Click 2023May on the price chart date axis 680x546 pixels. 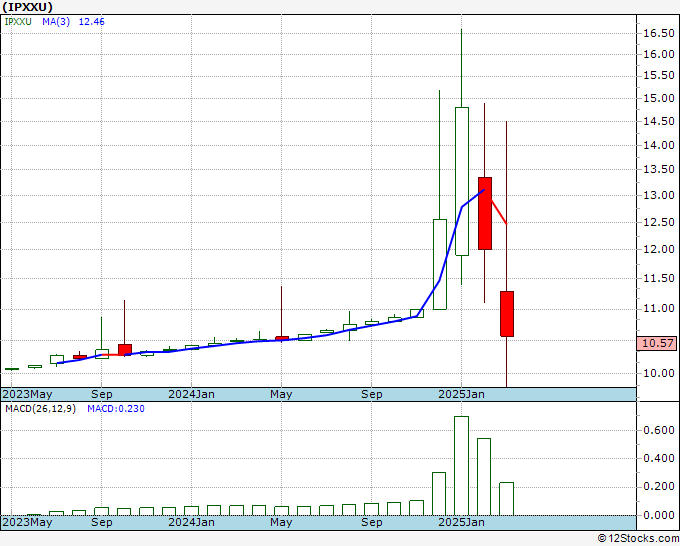point(27,394)
